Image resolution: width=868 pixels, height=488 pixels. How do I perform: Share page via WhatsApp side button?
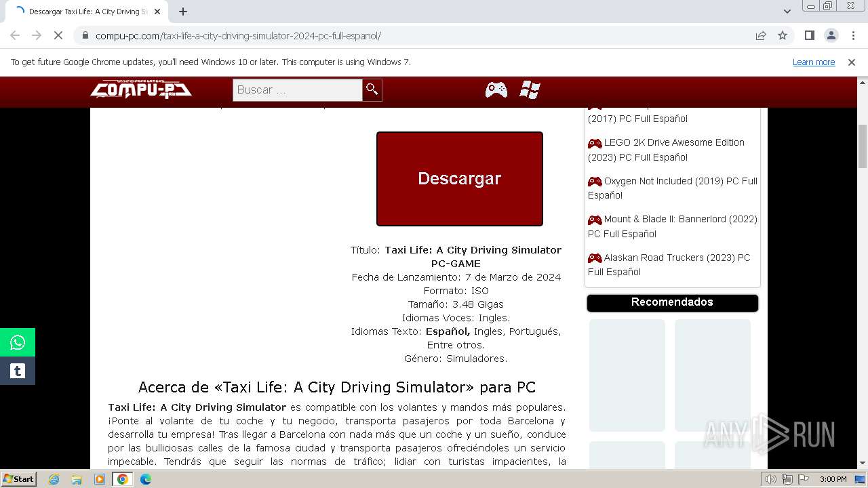(x=18, y=342)
